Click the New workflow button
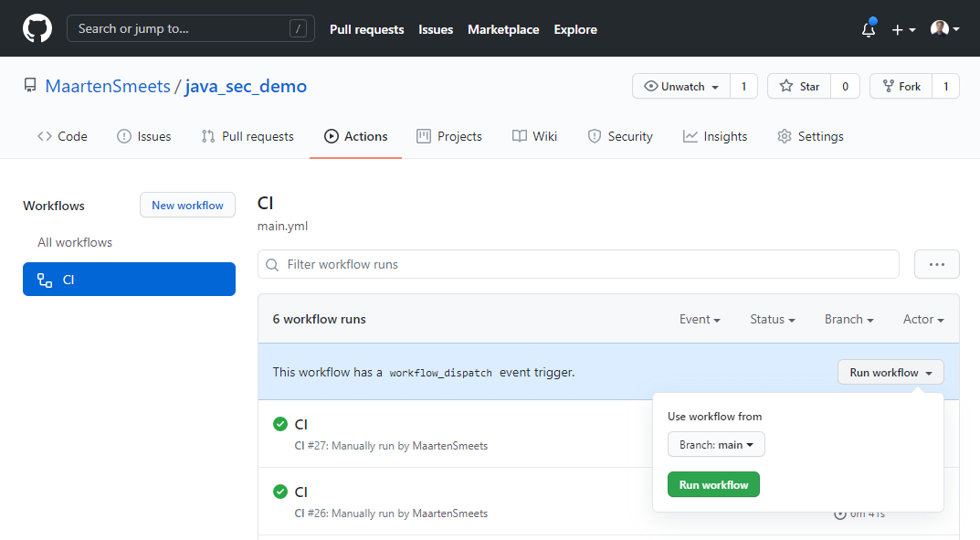Screen dimensions: 980x540 coord(187,206)
